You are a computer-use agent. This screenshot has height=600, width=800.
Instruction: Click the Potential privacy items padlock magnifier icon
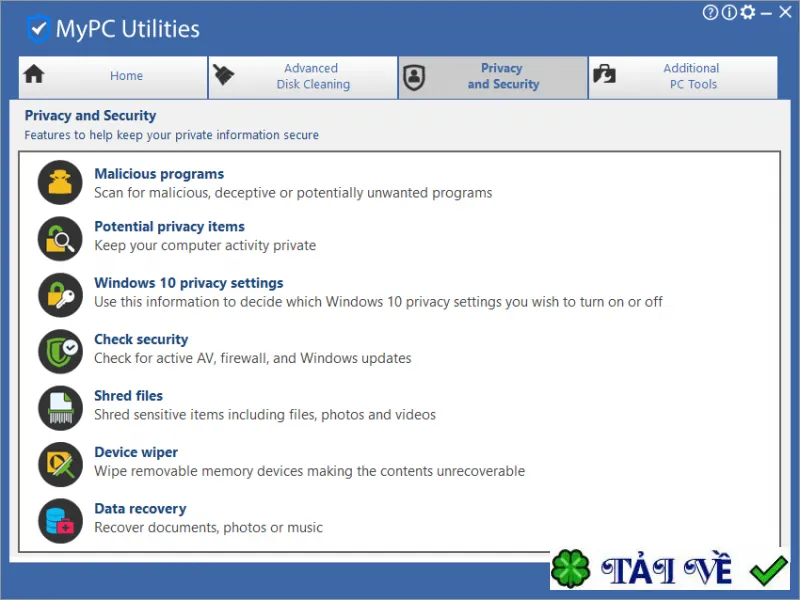click(x=60, y=239)
